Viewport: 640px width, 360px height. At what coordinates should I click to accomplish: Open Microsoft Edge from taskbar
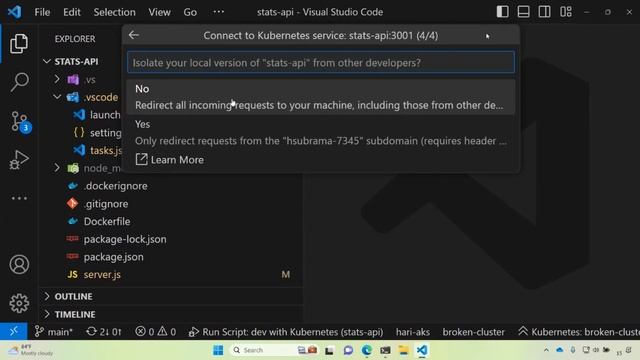point(367,350)
